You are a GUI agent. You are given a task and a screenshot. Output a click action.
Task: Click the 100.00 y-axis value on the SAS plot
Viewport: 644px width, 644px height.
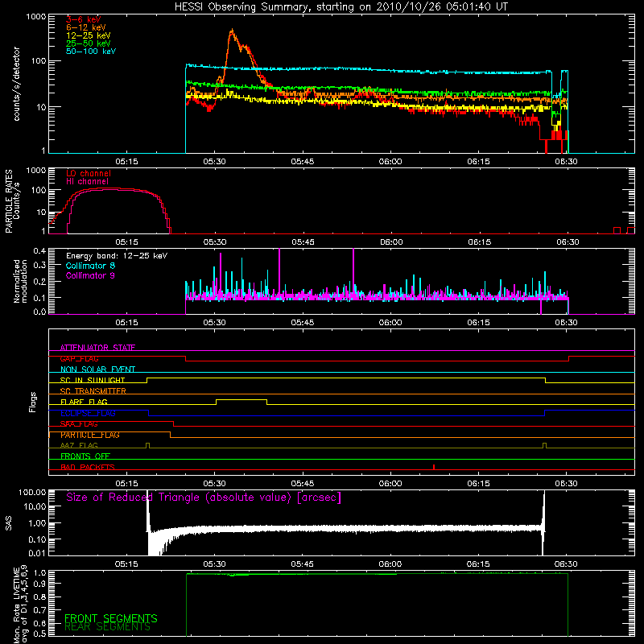coord(32,492)
